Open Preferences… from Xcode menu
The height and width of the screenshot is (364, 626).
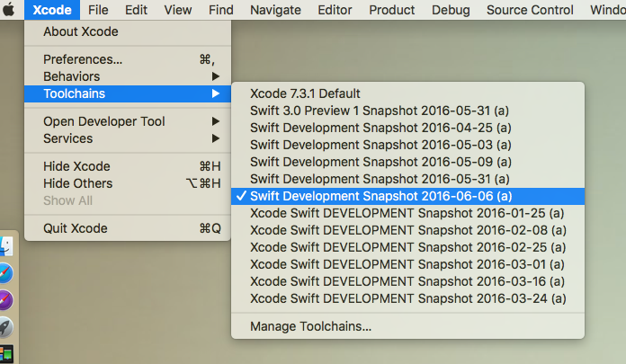(x=128, y=59)
